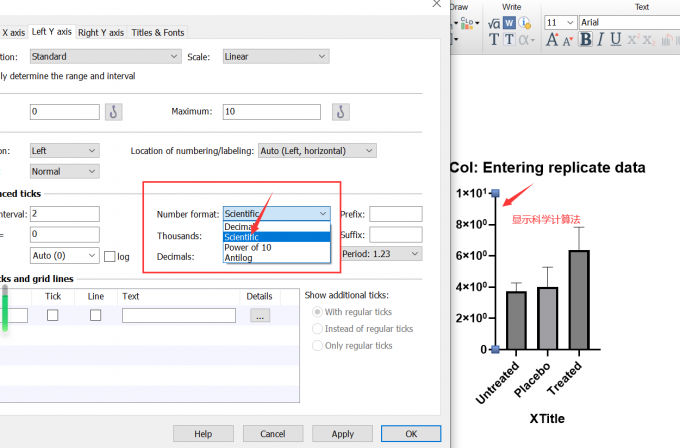
Task: Click hook icon next to Maximum field
Action: (340, 111)
